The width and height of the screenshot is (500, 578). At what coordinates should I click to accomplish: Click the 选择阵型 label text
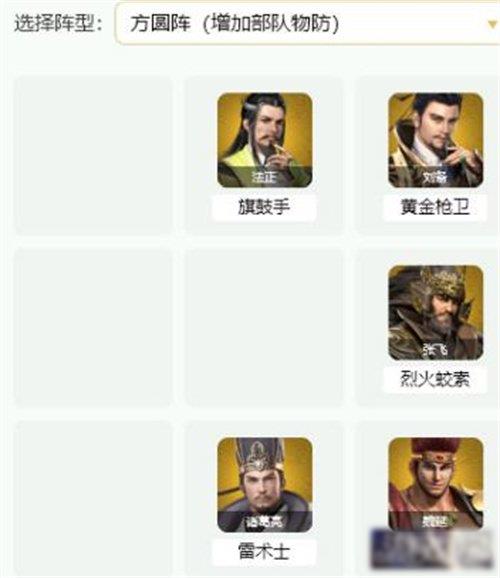58,24
